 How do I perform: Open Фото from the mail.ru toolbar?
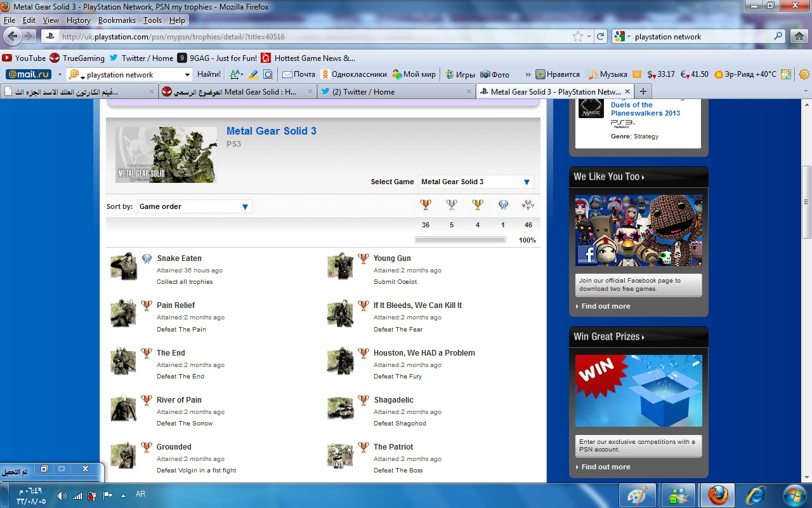coord(495,74)
